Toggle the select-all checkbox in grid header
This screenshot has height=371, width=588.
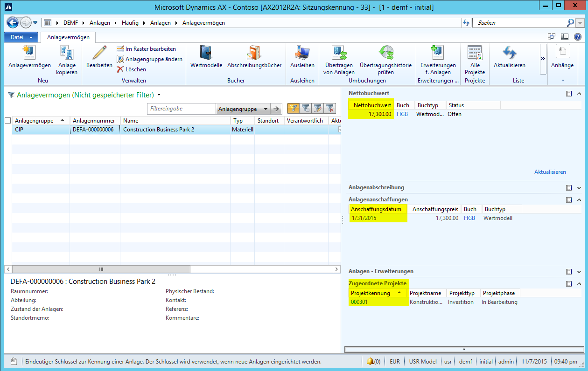[x=8, y=121]
